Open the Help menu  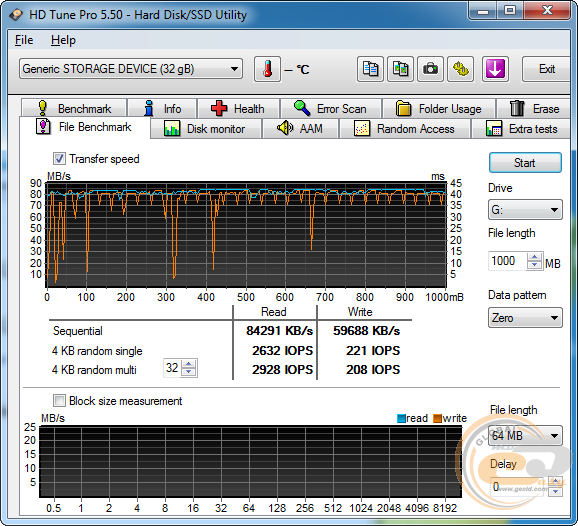click(63, 40)
